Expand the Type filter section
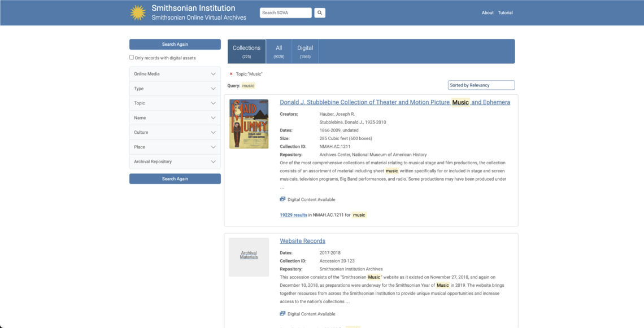 click(175, 88)
